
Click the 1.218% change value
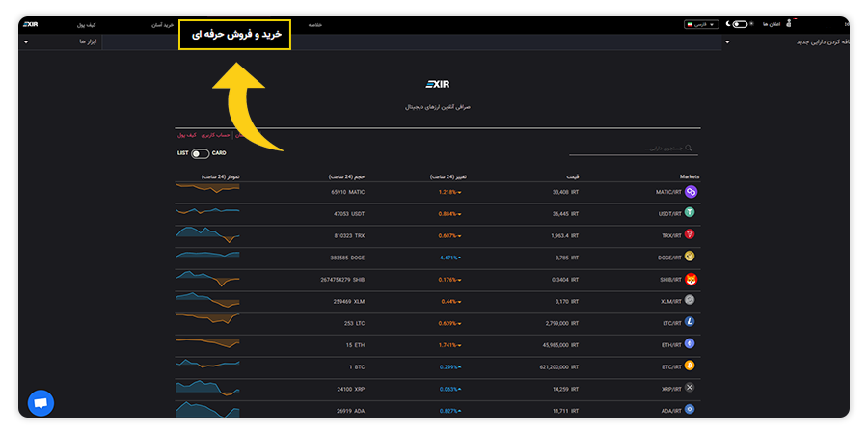coord(450,192)
